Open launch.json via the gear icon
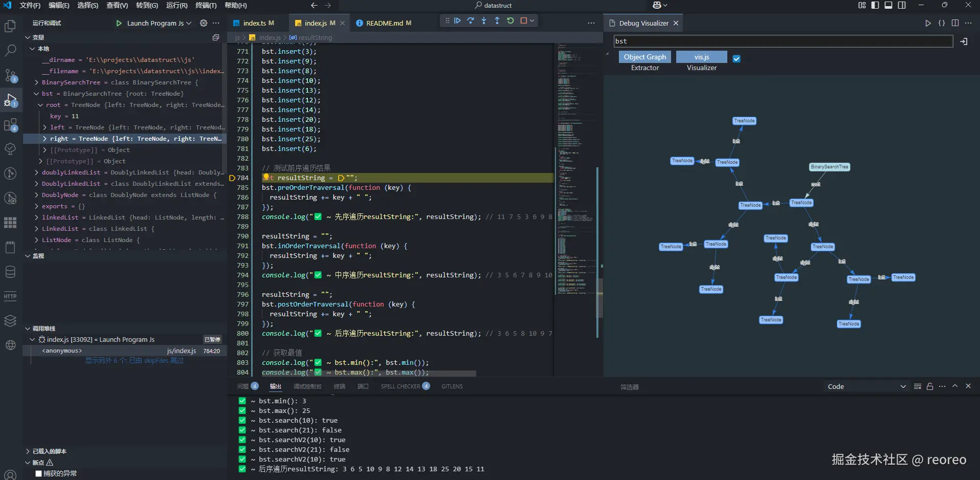The height and width of the screenshot is (480, 980). pyautogui.click(x=204, y=23)
